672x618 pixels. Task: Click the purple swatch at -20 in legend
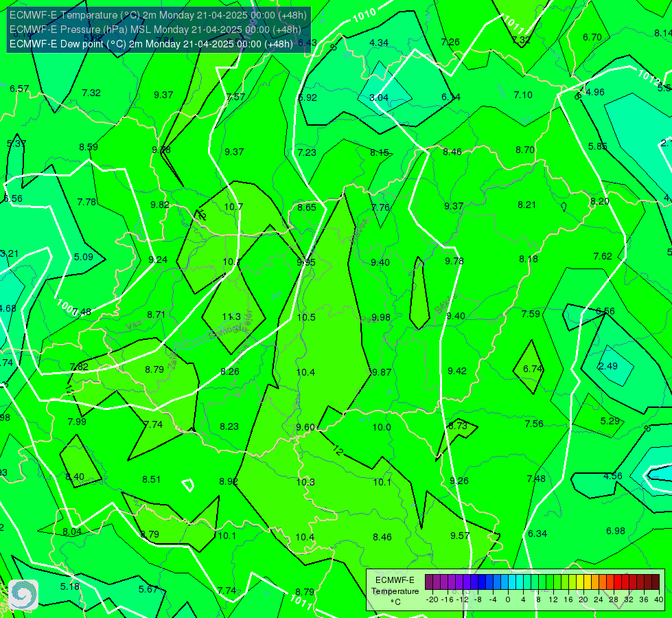tap(429, 582)
